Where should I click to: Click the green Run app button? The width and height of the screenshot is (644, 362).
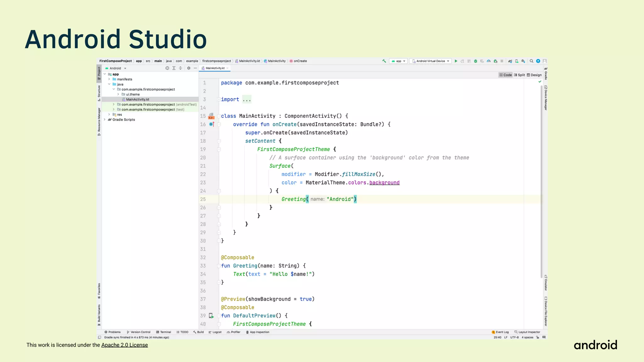pyautogui.click(x=456, y=61)
